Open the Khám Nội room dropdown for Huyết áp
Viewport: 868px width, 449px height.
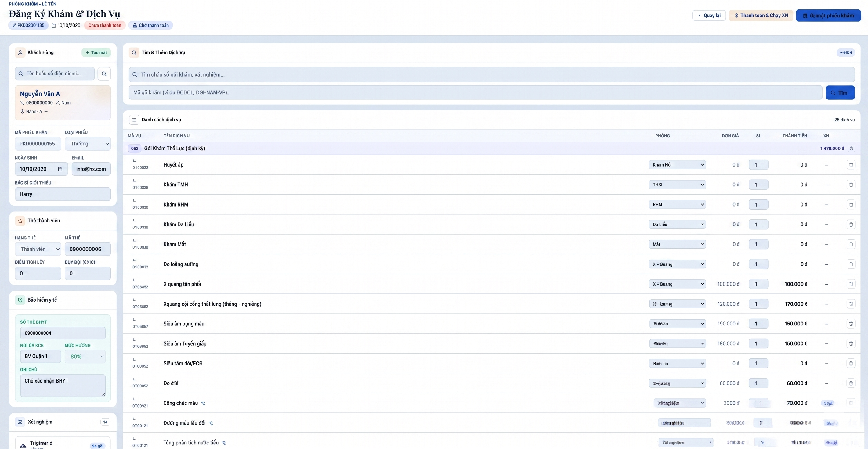(x=677, y=165)
